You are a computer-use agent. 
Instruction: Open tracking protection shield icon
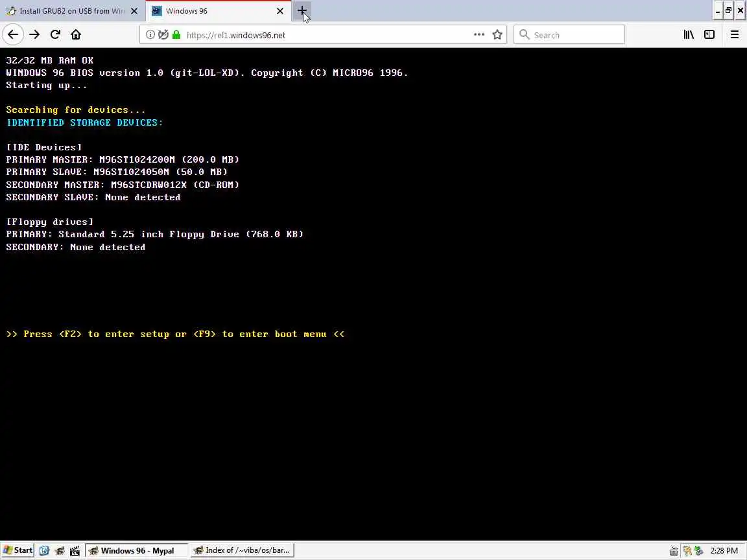(x=163, y=35)
